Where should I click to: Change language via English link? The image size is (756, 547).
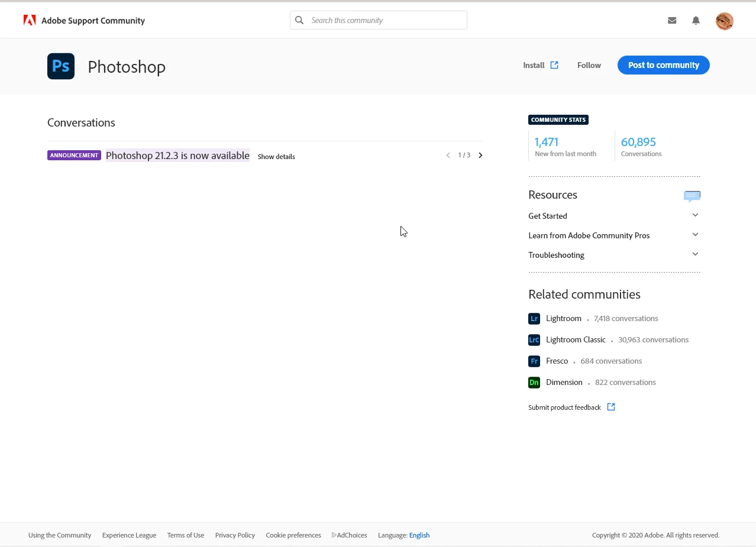tap(419, 535)
